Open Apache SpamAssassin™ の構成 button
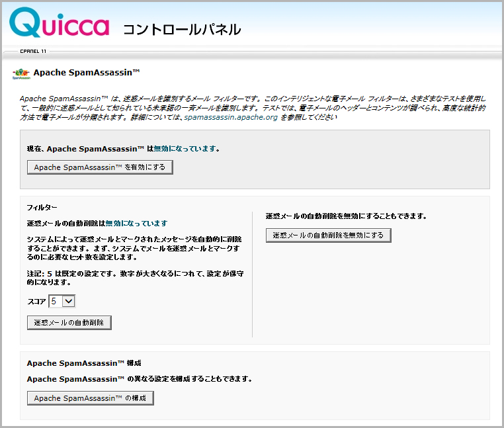 (x=91, y=398)
